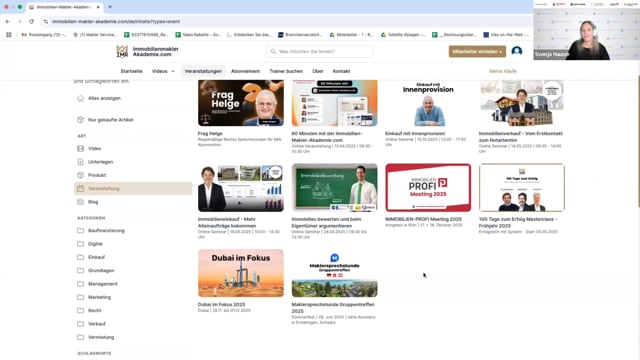Click the Immobilienmakler Akademie logo

(147, 51)
